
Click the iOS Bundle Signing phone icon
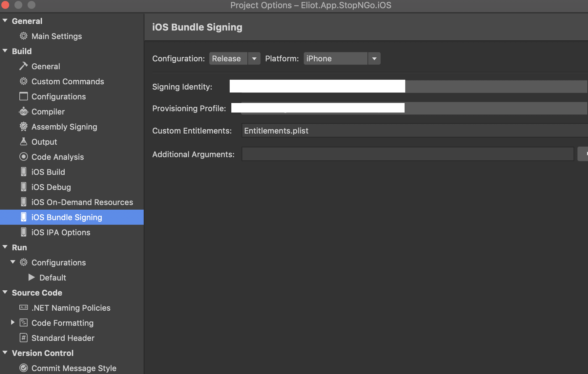tap(24, 217)
